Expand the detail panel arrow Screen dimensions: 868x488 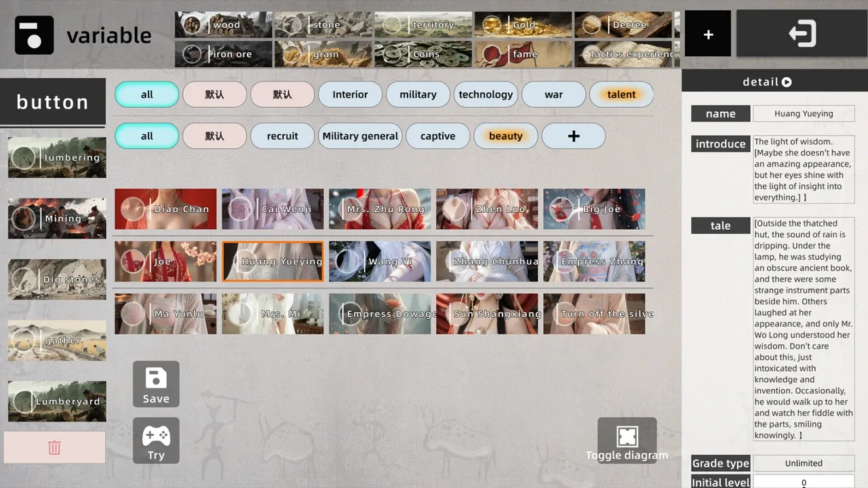click(x=787, y=82)
